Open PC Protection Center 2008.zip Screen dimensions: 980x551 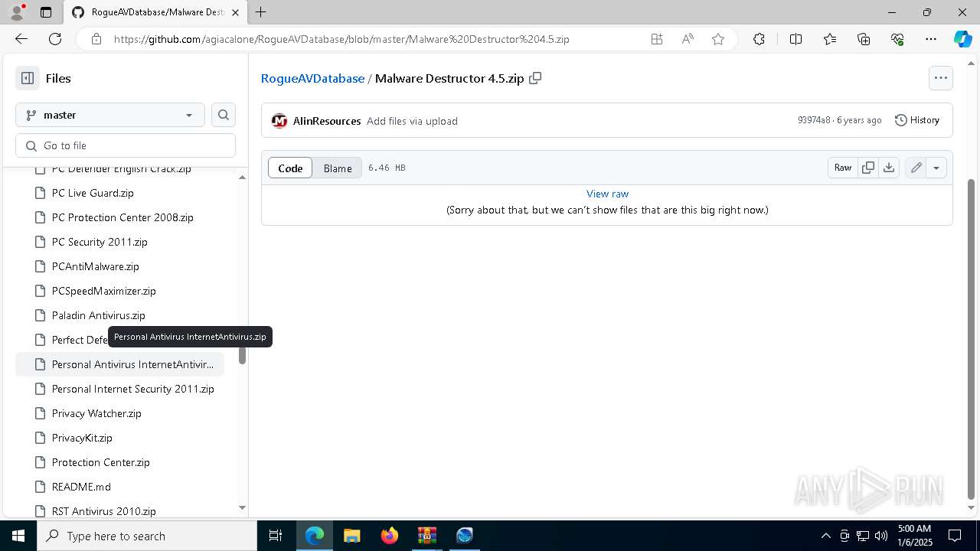(119, 217)
